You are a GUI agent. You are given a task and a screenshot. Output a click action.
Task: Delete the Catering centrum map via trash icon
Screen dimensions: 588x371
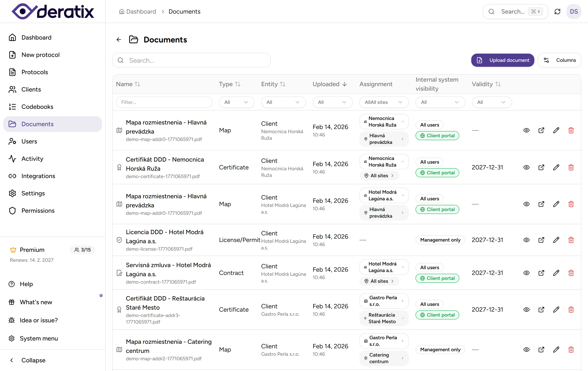(x=571, y=350)
